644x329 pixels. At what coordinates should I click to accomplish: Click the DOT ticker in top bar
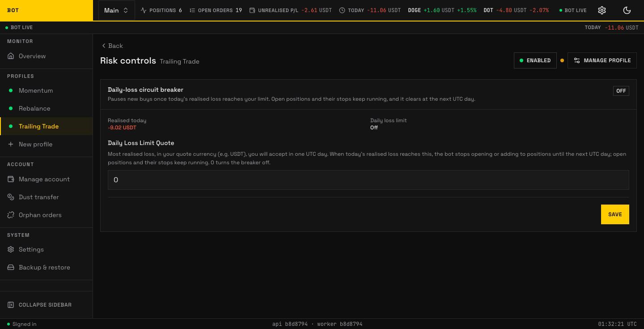[x=516, y=10]
